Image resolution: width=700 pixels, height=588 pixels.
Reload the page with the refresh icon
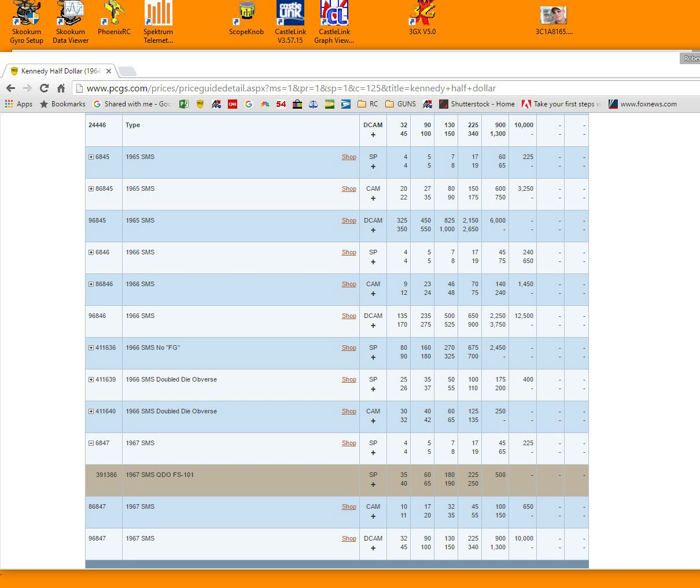coord(44,88)
